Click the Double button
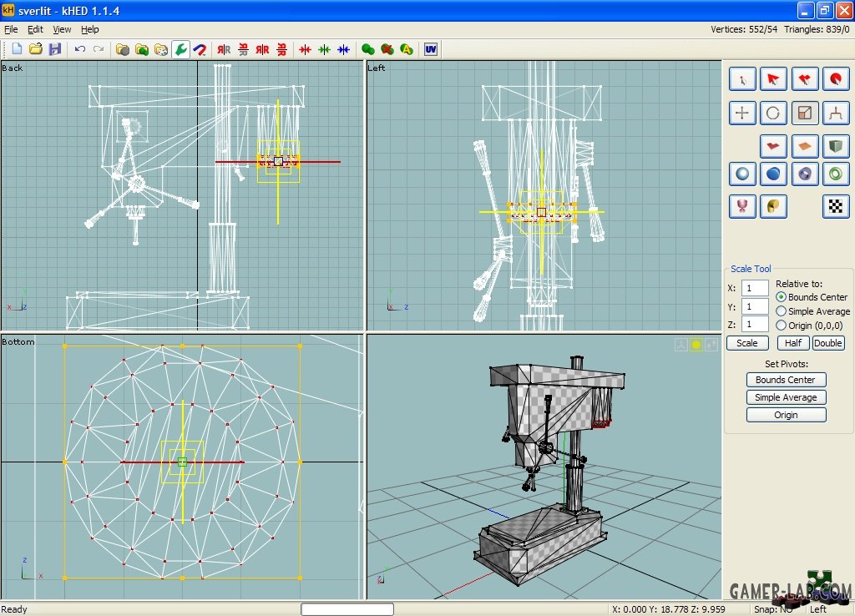The image size is (855, 616). click(x=827, y=343)
